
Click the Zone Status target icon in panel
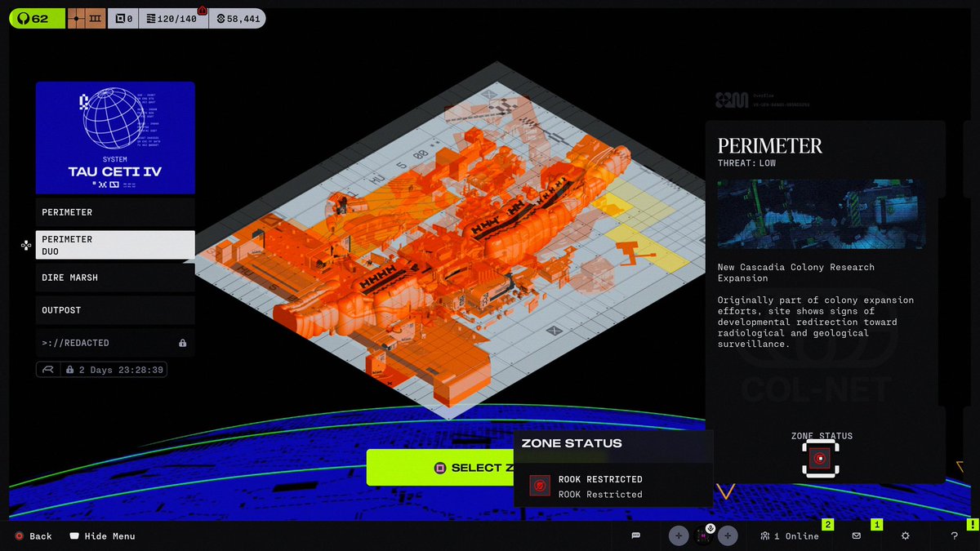[x=821, y=459]
